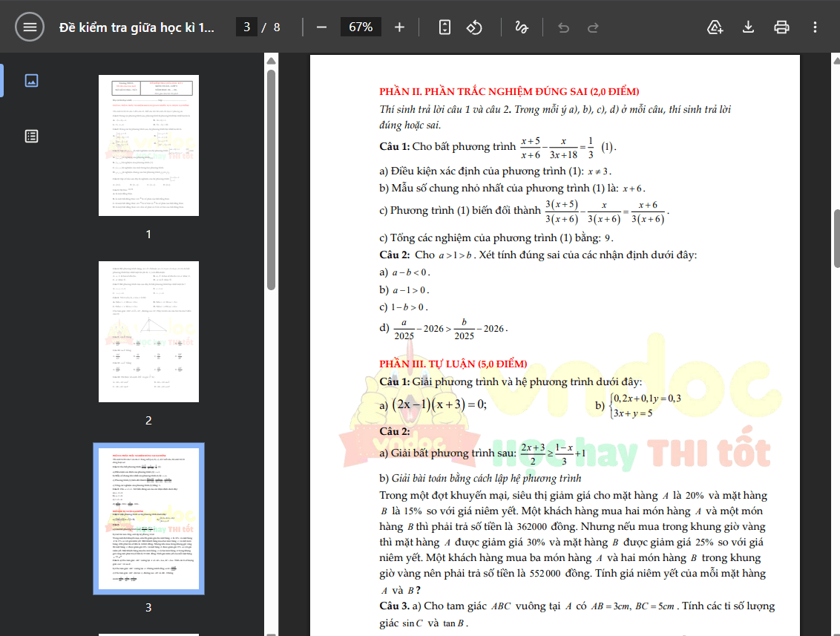The image size is (840, 636).
Task: Show the thumbnails view in sidebar
Action: (x=32, y=80)
